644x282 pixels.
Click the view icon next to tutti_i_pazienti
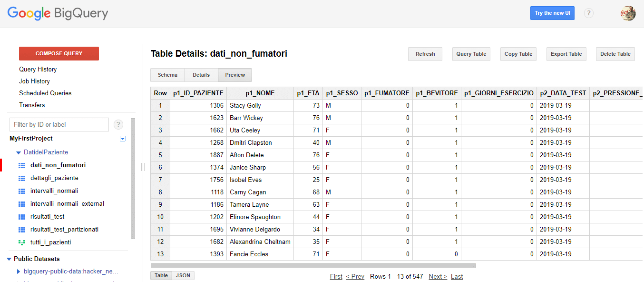tap(21, 242)
